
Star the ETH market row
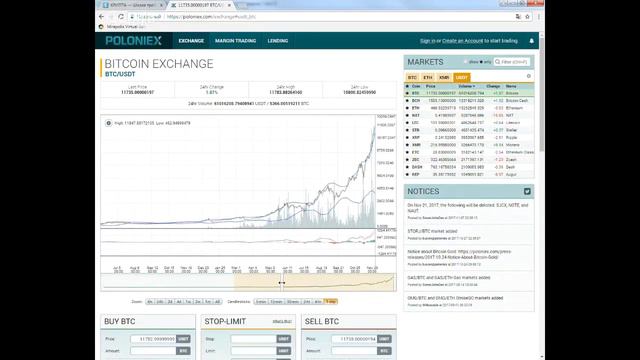tap(407, 108)
